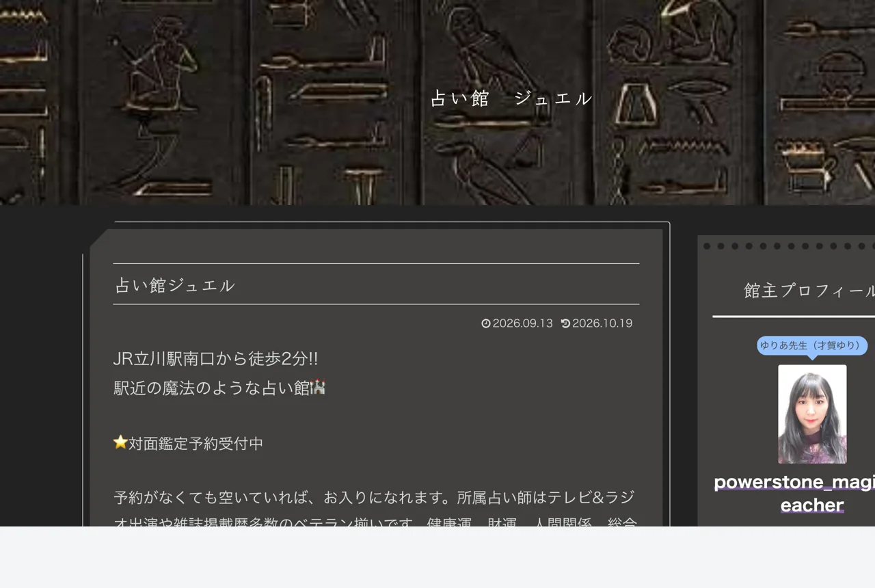Select the updated date 2026.10.19
The width and height of the screenshot is (875, 588).
tap(602, 323)
